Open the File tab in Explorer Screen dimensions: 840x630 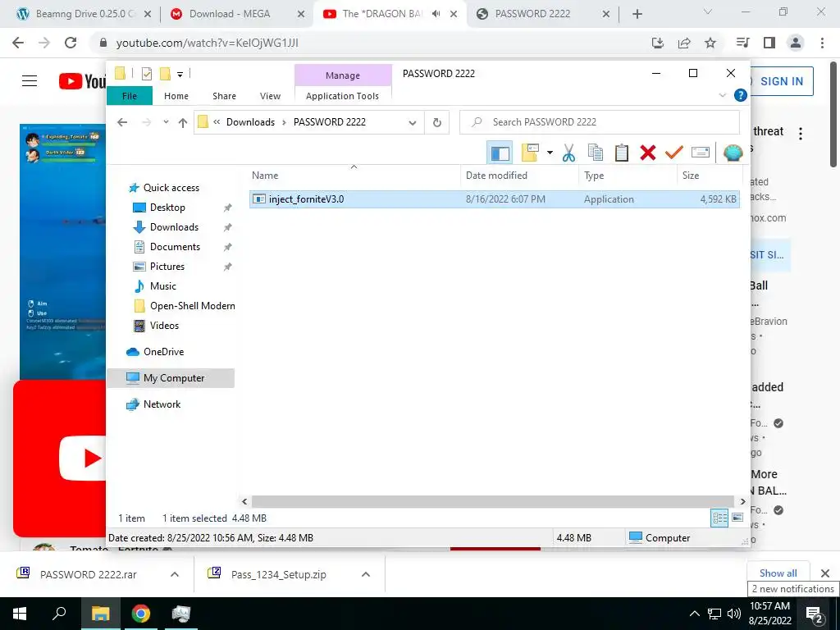130,96
